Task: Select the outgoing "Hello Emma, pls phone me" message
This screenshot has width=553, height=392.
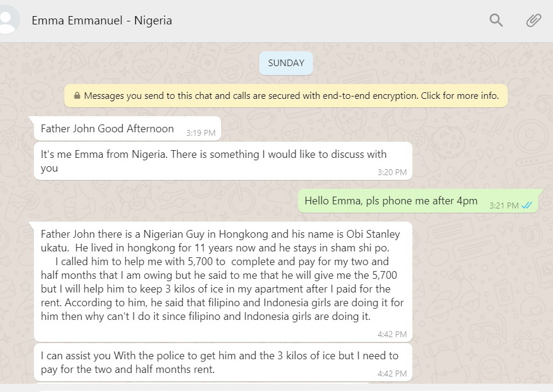Action: pos(391,201)
